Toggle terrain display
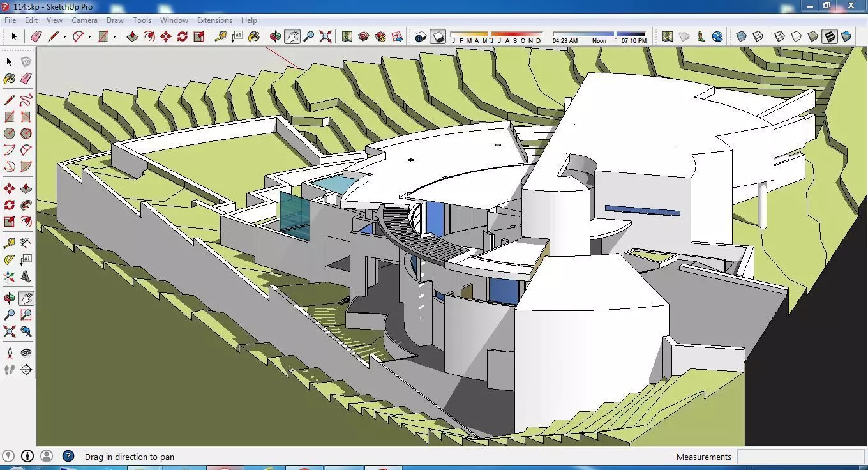 (x=684, y=36)
